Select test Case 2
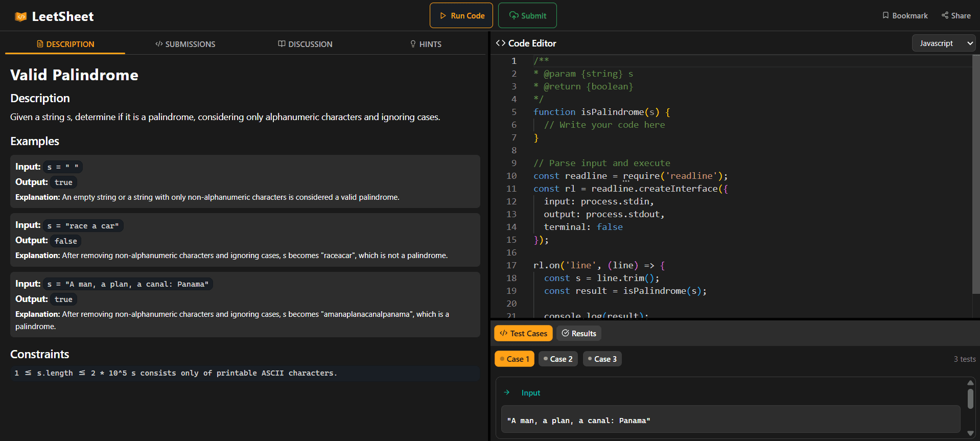 pos(558,359)
